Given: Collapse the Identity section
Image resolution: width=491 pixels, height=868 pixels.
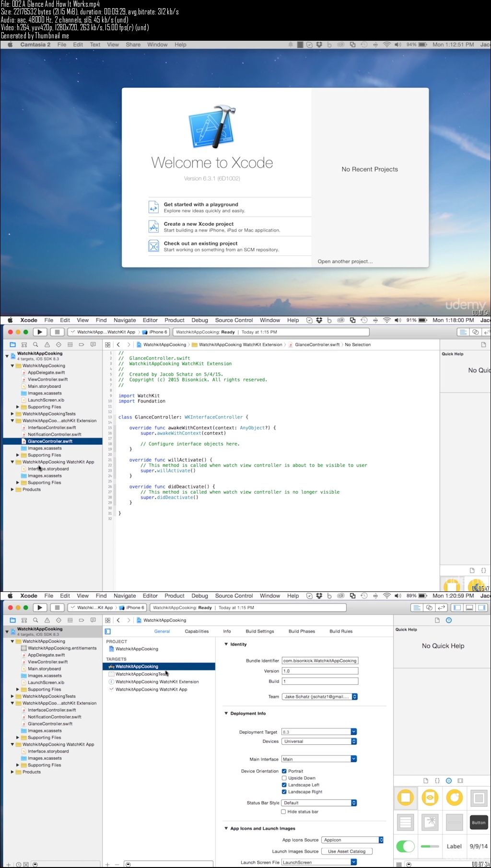Looking at the screenshot, I should tap(226, 644).
